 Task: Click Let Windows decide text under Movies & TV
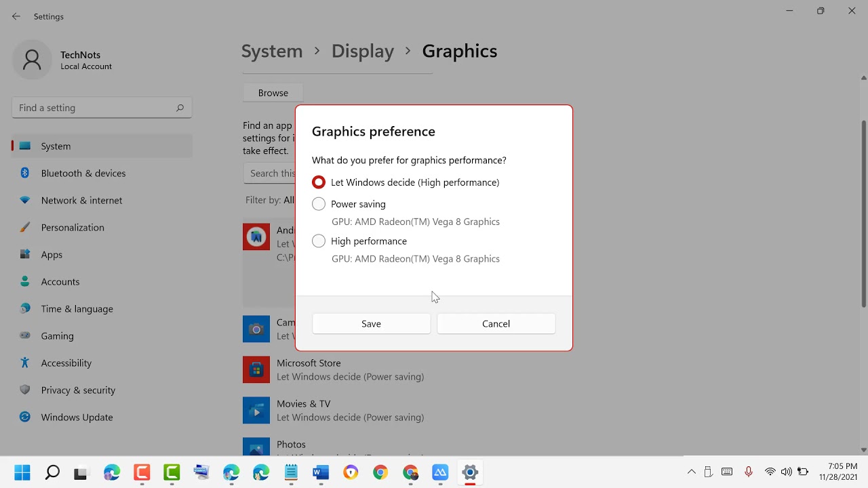pyautogui.click(x=350, y=418)
